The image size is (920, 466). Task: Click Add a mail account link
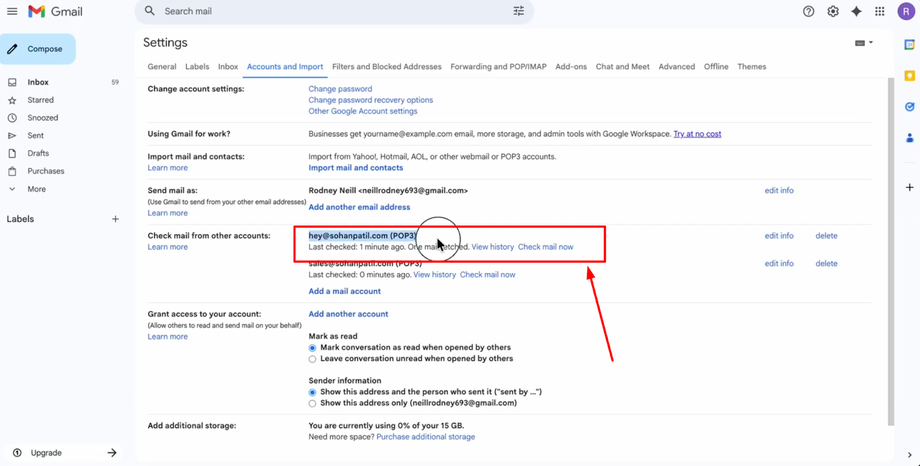pyautogui.click(x=344, y=291)
